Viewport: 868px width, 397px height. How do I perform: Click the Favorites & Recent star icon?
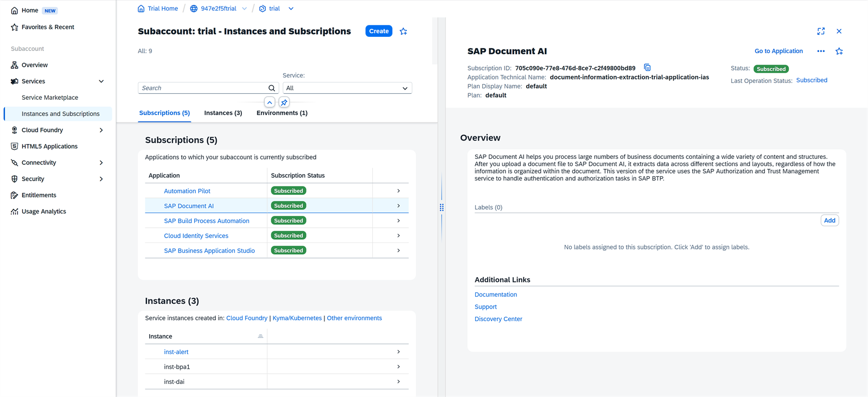[x=15, y=27]
